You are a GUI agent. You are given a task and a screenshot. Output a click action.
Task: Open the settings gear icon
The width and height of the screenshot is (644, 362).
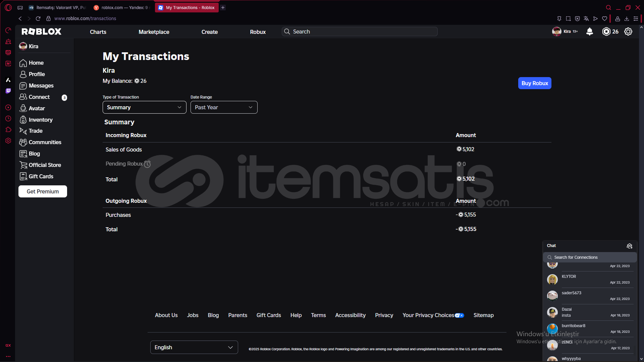628,32
